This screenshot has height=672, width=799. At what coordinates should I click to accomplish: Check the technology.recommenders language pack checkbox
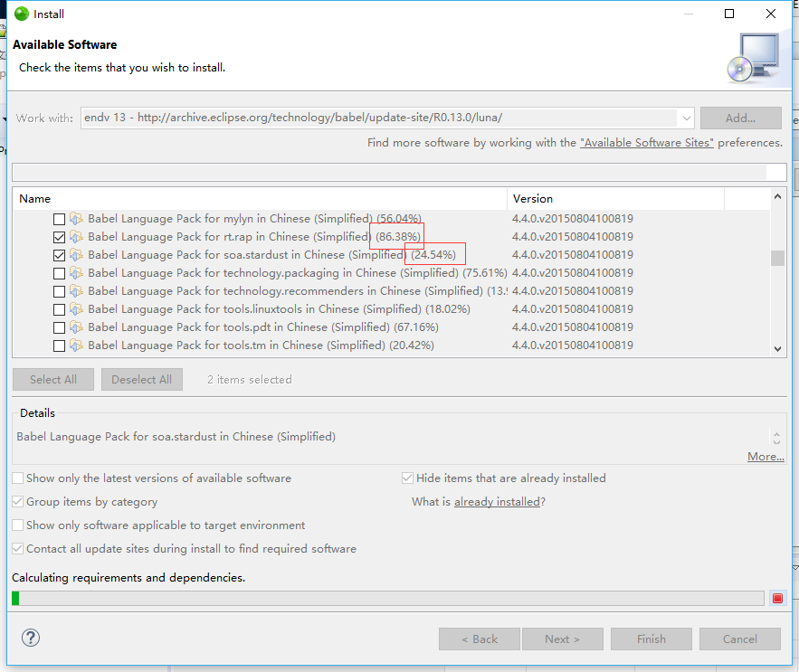59,291
